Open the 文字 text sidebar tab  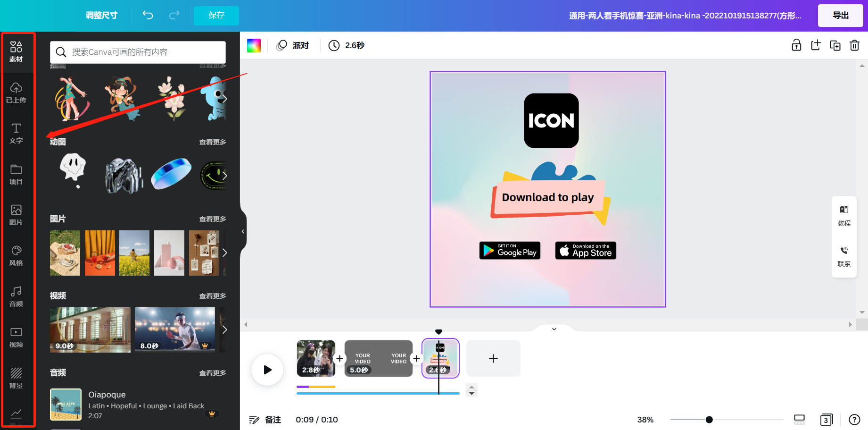16,134
